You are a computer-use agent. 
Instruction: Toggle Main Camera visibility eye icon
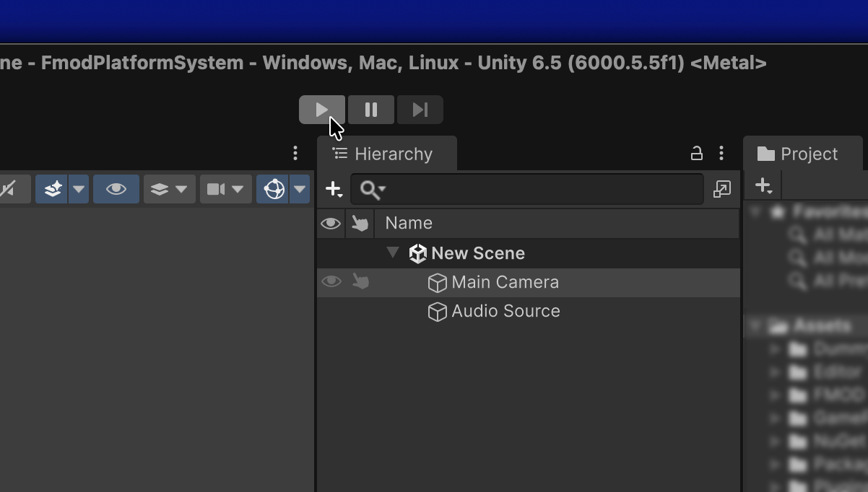point(331,282)
